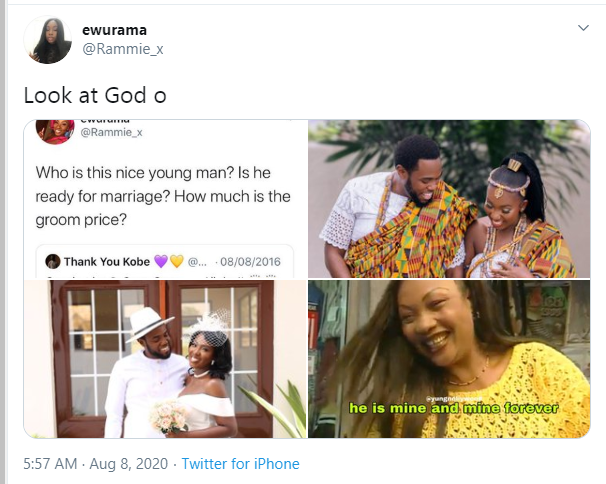This screenshot has width=606, height=484.
Task: Click the yellow heart emoji
Action: pyautogui.click(x=177, y=262)
